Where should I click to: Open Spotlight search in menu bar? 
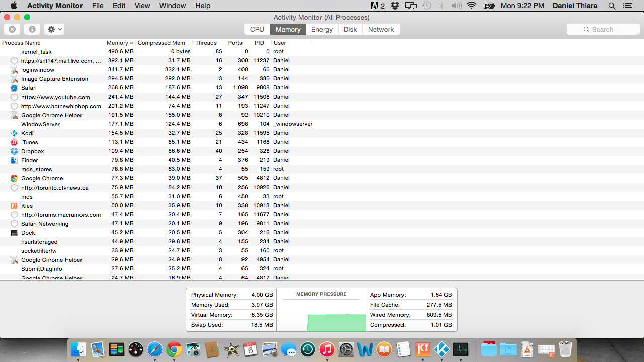pos(612,6)
